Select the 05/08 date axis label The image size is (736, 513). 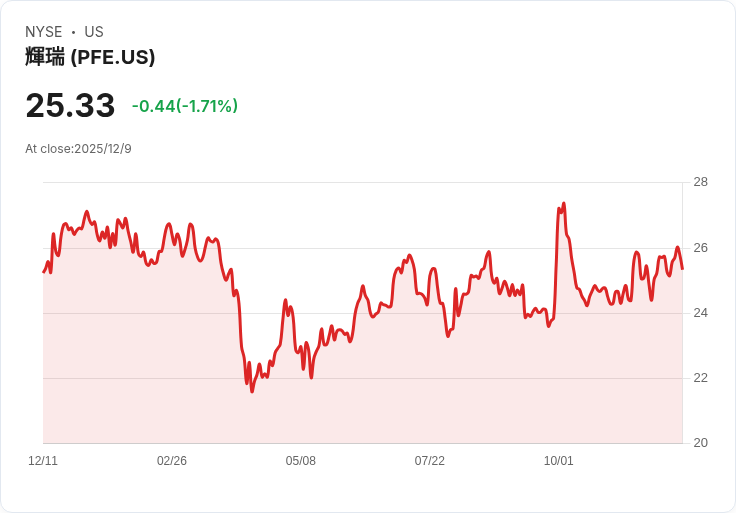(300, 461)
